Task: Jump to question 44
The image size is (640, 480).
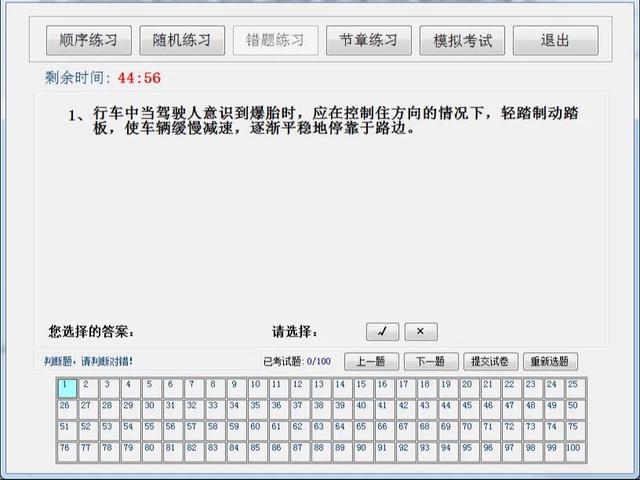Action: coord(448,409)
